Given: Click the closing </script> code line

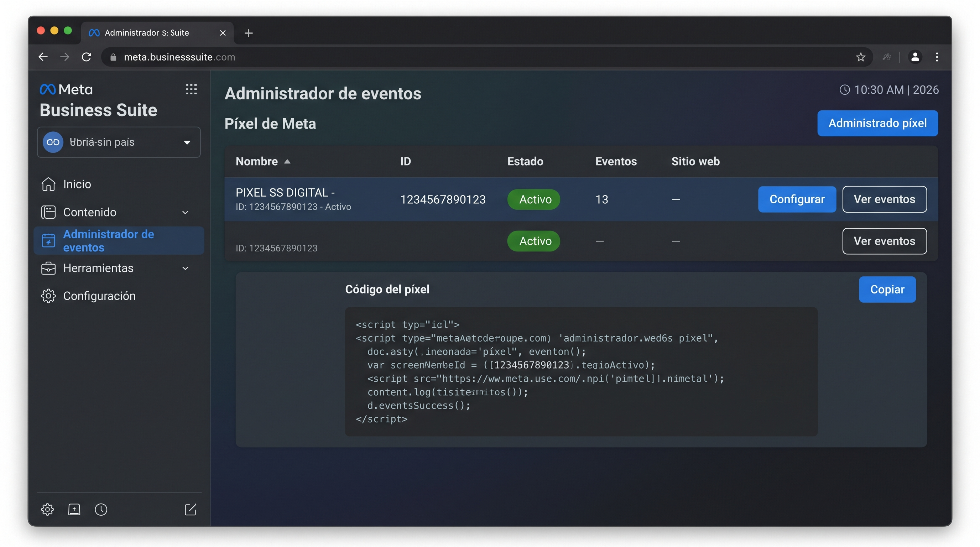Looking at the screenshot, I should [x=382, y=419].
